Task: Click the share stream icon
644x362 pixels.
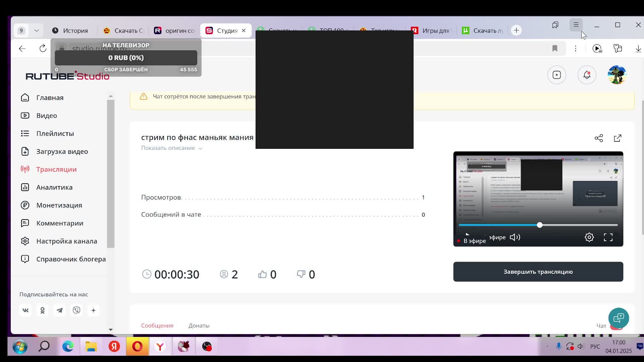Action: tap(599, 138)
